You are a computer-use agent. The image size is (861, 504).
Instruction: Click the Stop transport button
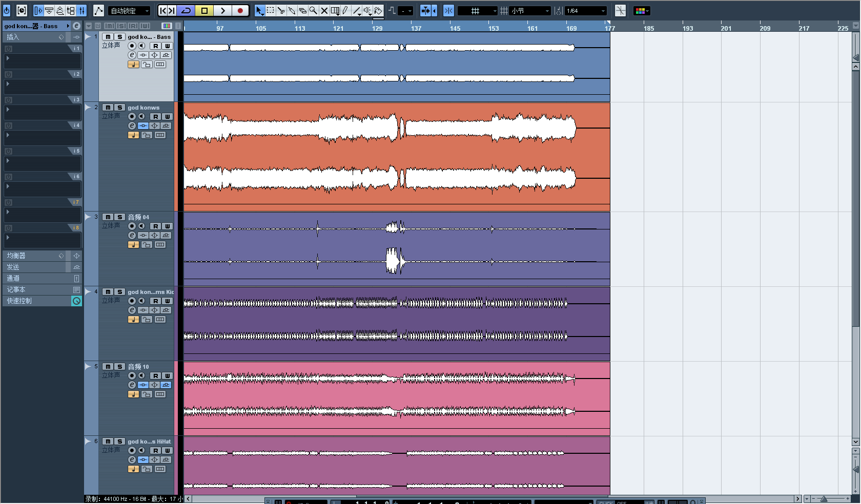coord(204,10)
